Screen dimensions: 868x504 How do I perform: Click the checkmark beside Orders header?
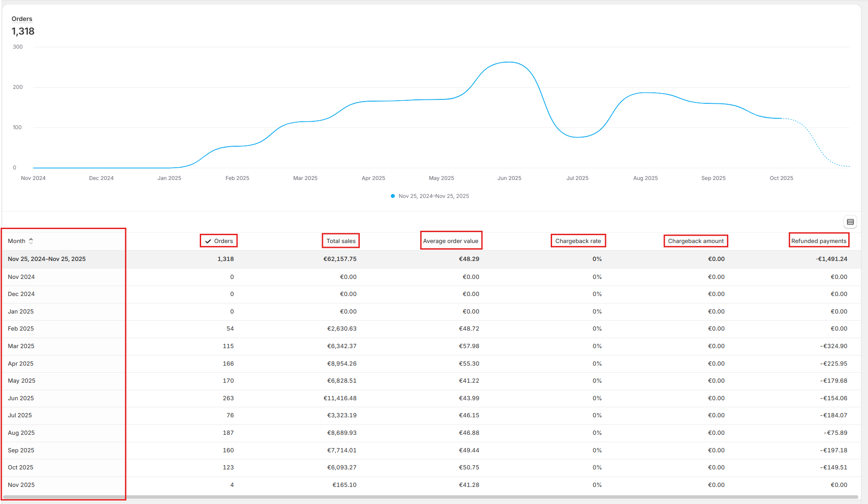tap(208, 241)
